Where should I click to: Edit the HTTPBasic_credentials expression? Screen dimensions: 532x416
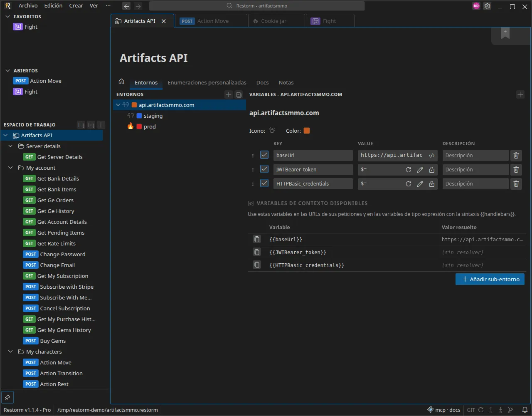[x=420, y=184]
